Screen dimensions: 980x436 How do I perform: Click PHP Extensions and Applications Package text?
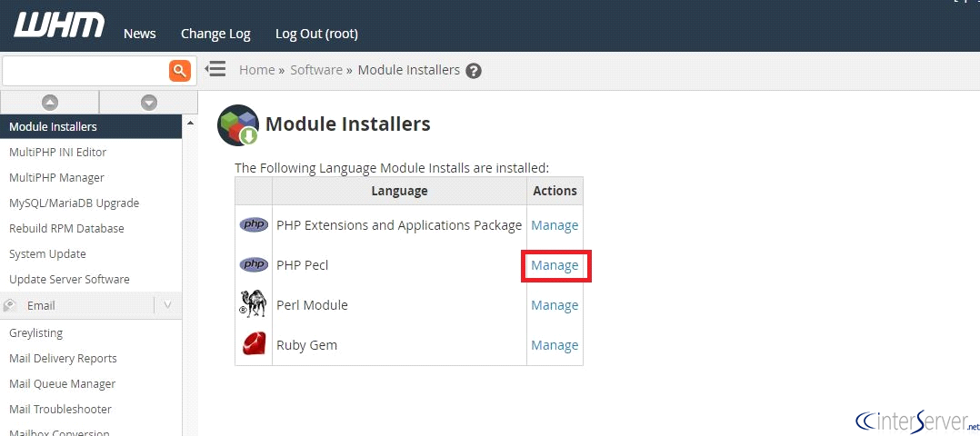399,225
